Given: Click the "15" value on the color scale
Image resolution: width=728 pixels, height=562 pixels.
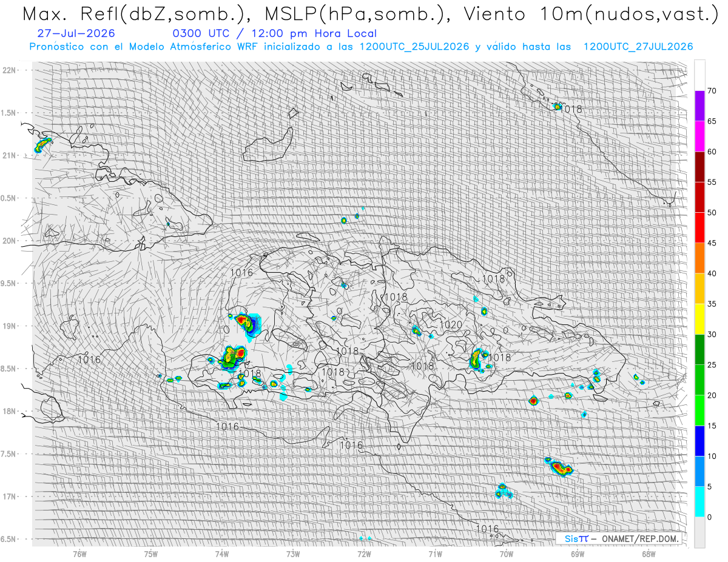Looking at the screenshot, I should click(712, 426).
